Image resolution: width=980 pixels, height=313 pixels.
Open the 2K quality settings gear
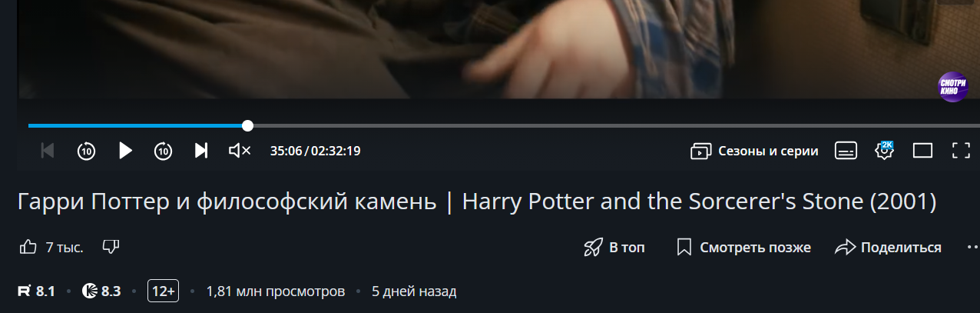(885, 150)
